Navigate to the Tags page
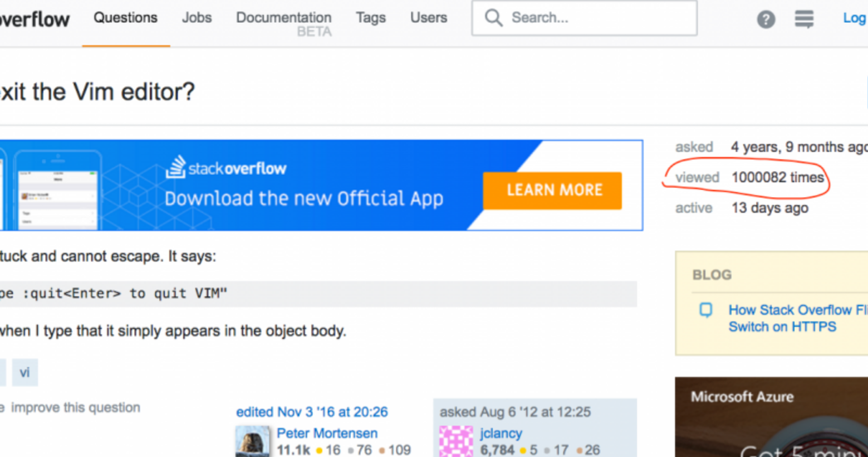The height and width of the screenshot is (457, 868). point(371,18)
